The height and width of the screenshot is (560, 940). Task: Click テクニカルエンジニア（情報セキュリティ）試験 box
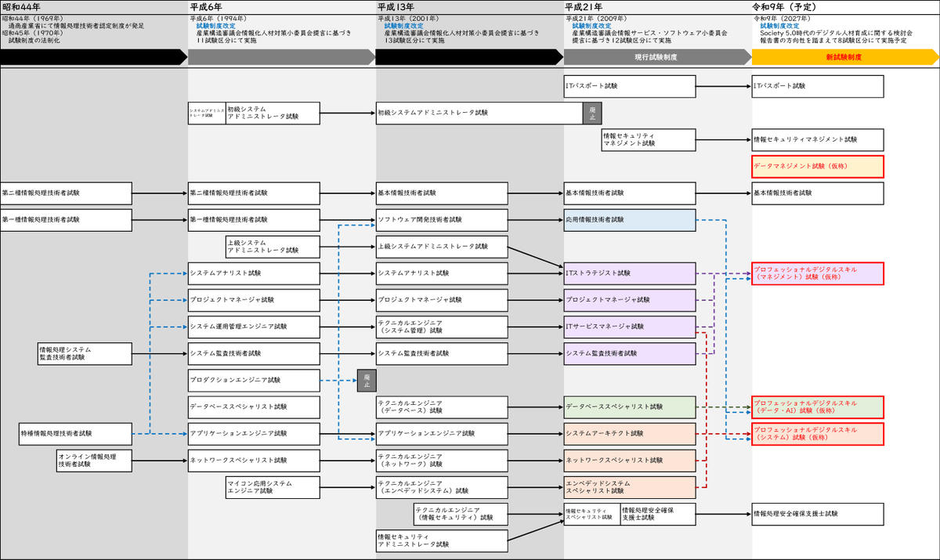pos(461,514)
